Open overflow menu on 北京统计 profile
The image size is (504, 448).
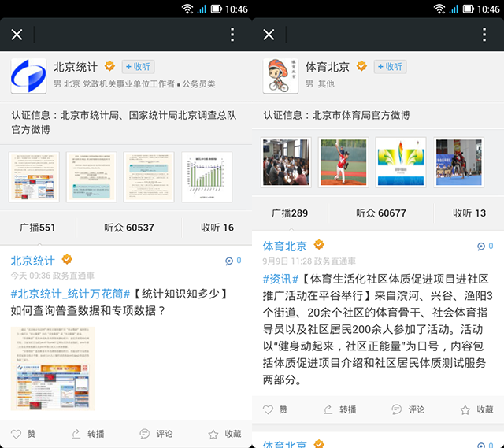(232, 35)
